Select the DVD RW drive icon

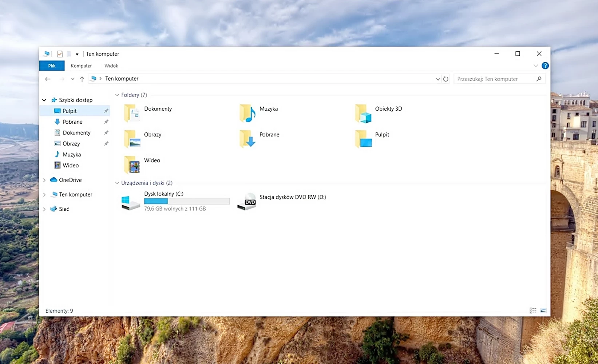coord(246,201)
